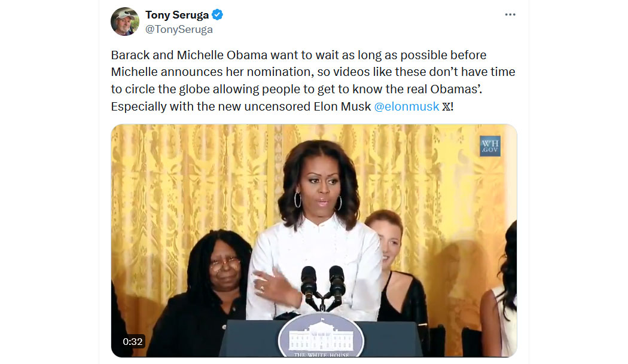Screen dimensions: 628x364
Task: Open the three-dot more options menu
Action: (510, 14)
